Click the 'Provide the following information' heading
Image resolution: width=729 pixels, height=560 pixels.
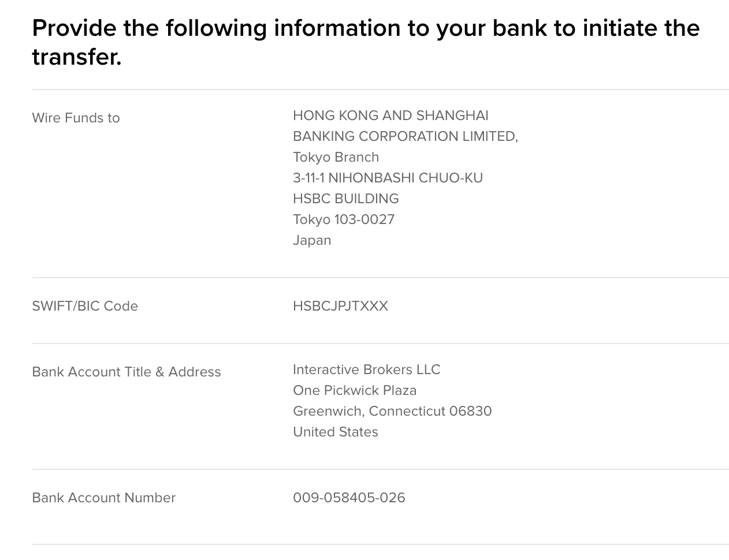point(366,42)
